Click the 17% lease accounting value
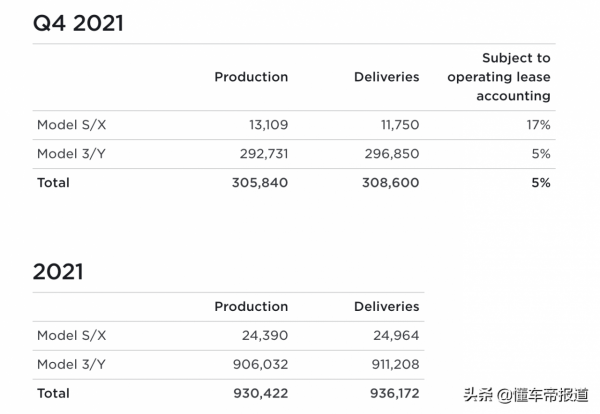 coord(537,125)
